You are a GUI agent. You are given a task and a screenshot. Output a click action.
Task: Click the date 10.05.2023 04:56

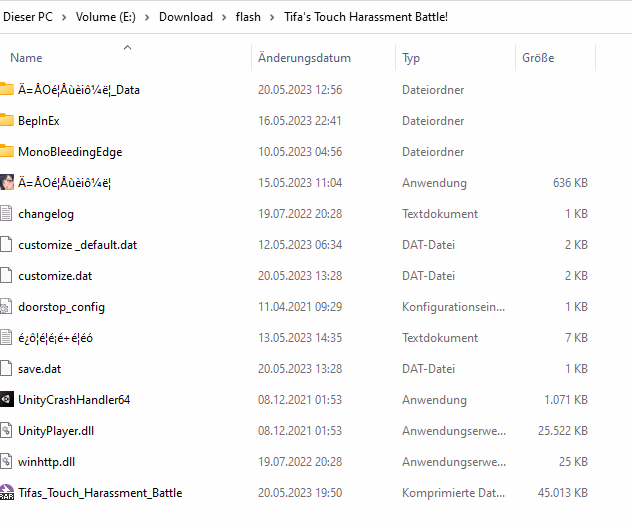tap(300, 152)
